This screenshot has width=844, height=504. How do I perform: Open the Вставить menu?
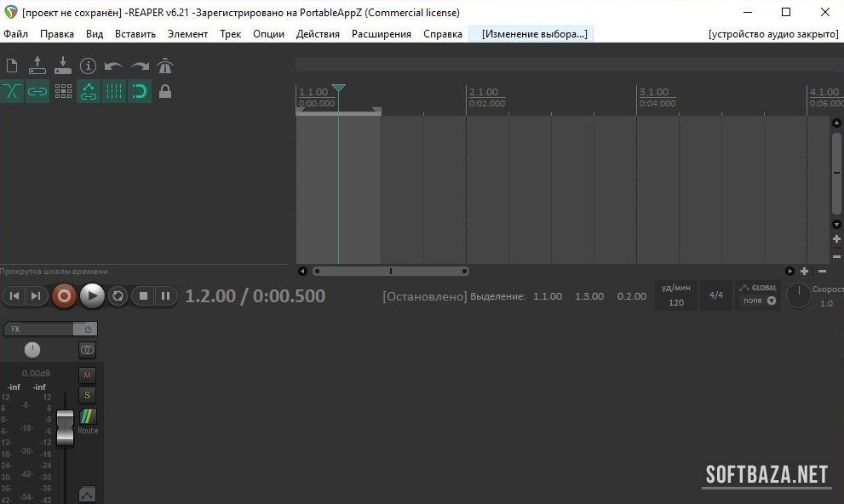135,34
